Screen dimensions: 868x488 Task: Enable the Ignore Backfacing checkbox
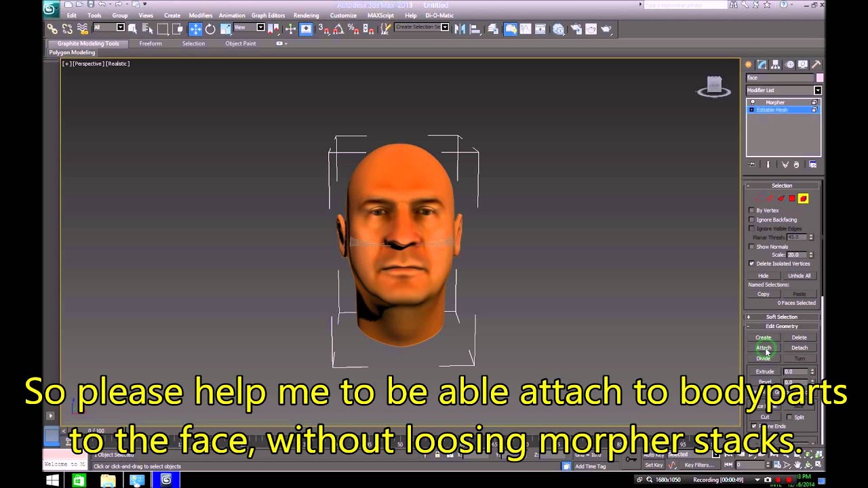(x=751, y=220)
